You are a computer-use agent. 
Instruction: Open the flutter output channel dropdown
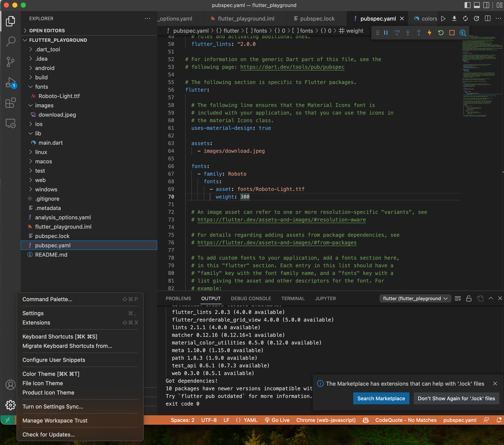[x=415, y=298]
